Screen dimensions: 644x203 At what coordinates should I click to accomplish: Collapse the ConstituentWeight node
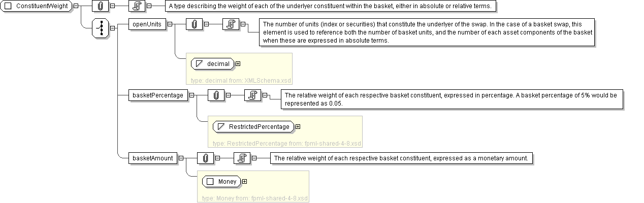[x=76, y=6]
